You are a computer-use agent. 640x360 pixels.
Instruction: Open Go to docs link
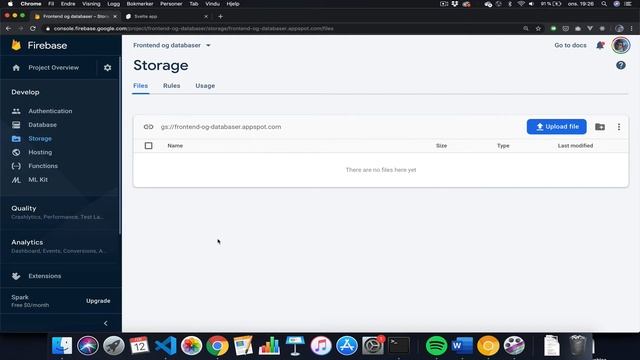point(570,45)
